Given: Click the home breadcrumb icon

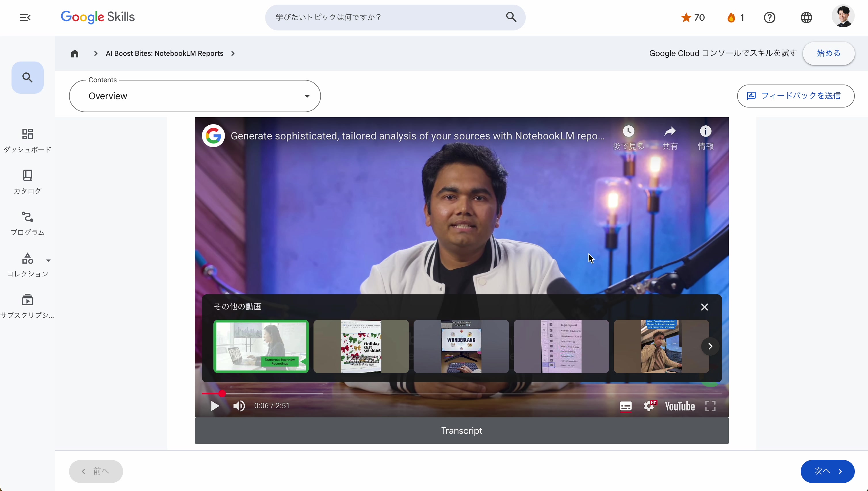Looking at the screenshot, I should (x=74, y=54).
